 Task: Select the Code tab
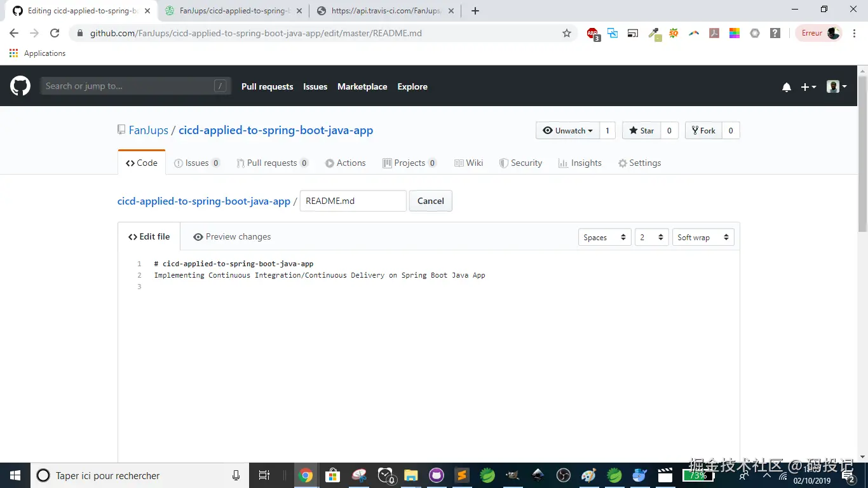[142, 163]
